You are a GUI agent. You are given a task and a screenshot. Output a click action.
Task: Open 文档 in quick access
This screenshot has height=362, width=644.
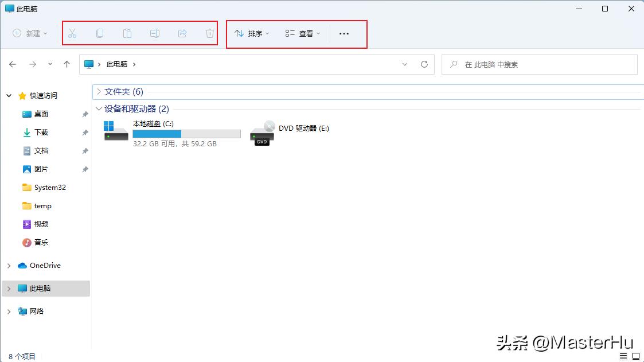(41, 151)
